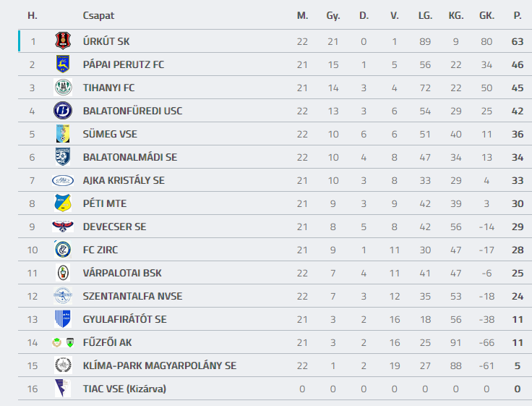Click the Sümeg VSE team badge
Screen dimensions: 532x406
(63, 134)
